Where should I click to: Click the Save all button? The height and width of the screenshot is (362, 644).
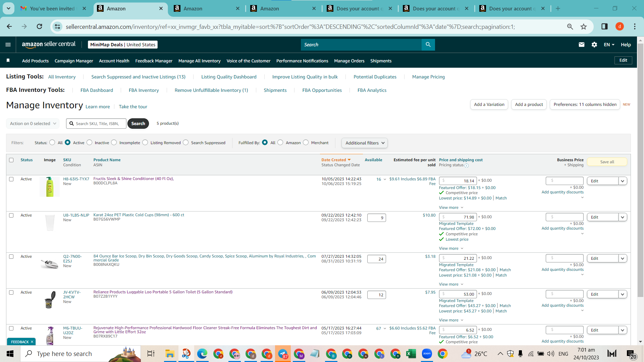coord(607,162)
